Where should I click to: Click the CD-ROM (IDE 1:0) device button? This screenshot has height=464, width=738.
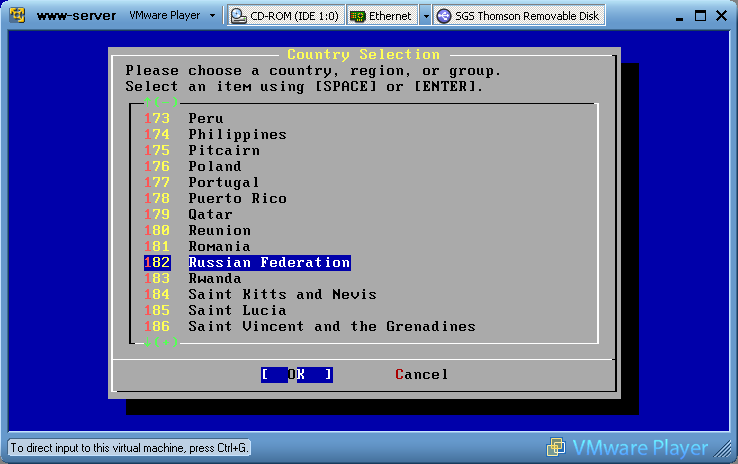(x=286, y=16)
